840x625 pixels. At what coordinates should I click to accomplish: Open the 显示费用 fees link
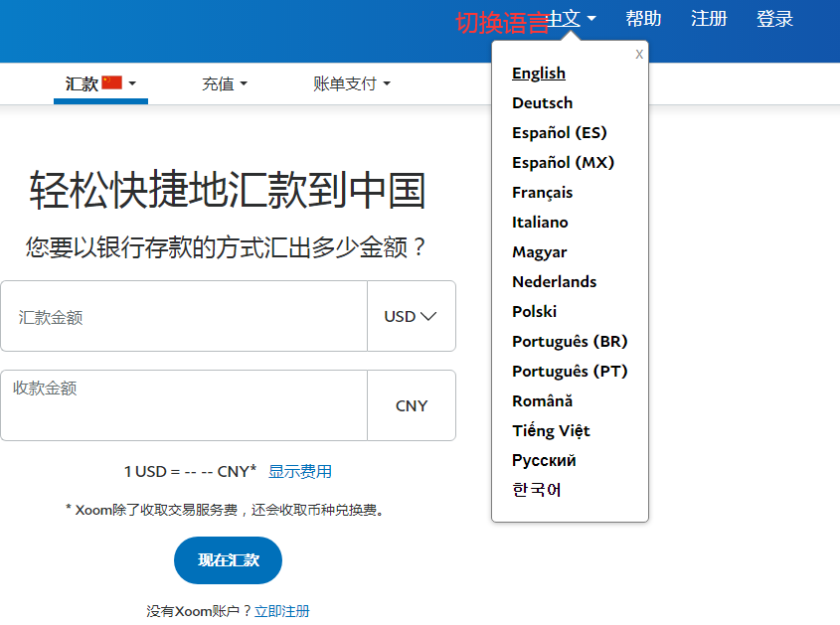[300, 472]
